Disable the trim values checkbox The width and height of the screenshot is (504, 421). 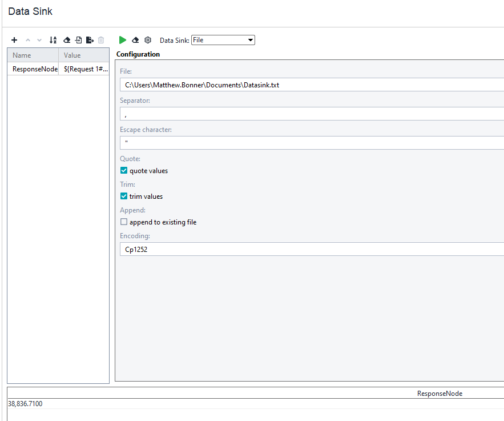click(124, 196)
